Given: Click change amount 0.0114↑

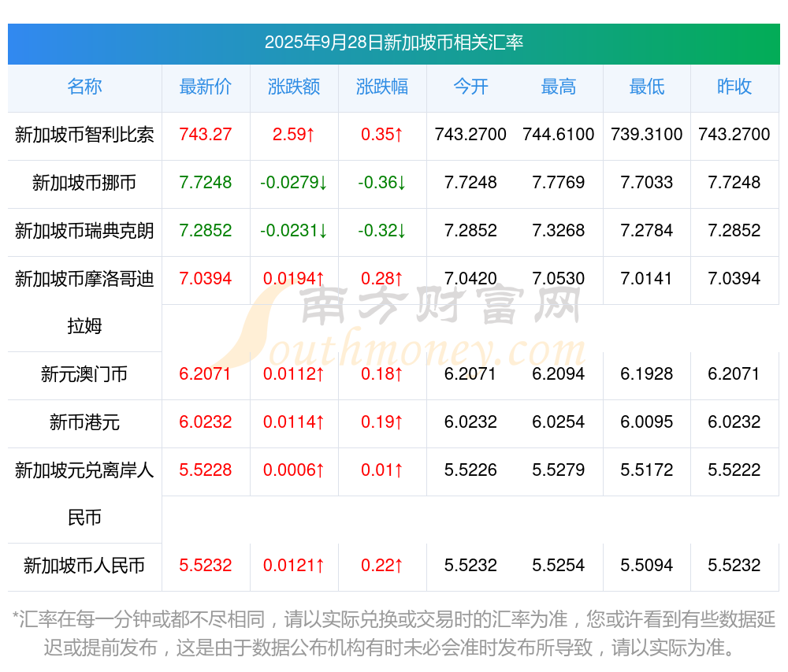Looking at the screenshot, I should 293,422.
